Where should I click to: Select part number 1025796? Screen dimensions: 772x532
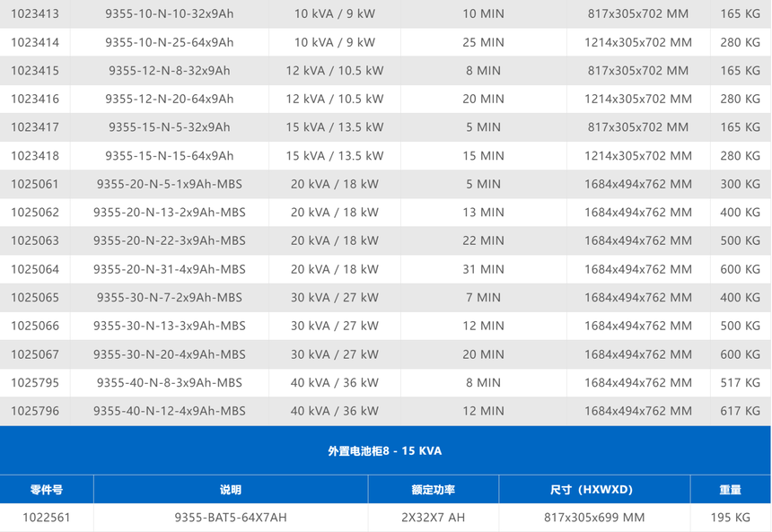point(35,411)
